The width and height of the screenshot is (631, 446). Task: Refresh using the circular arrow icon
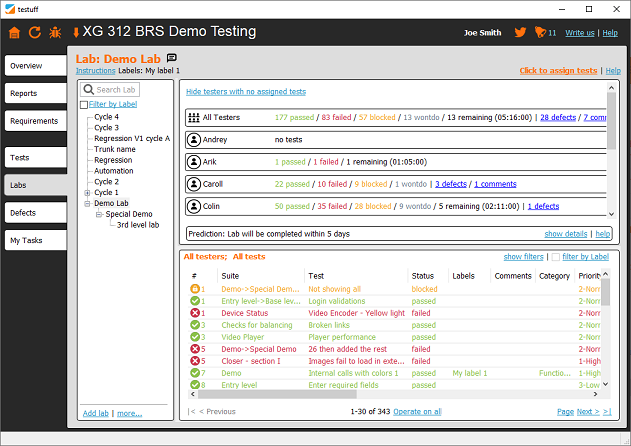pyautogui.click(x=35, y=32)
